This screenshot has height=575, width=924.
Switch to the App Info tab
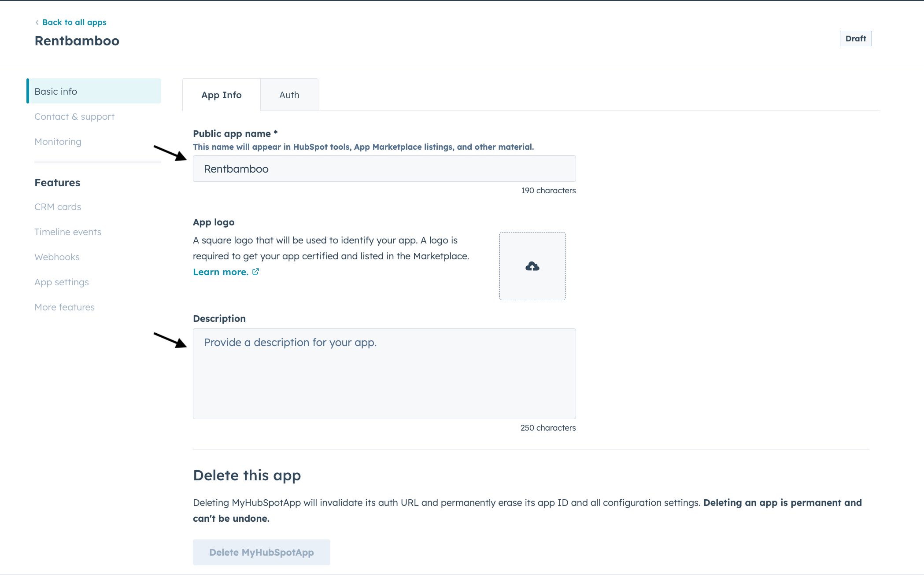pos(222,95)
